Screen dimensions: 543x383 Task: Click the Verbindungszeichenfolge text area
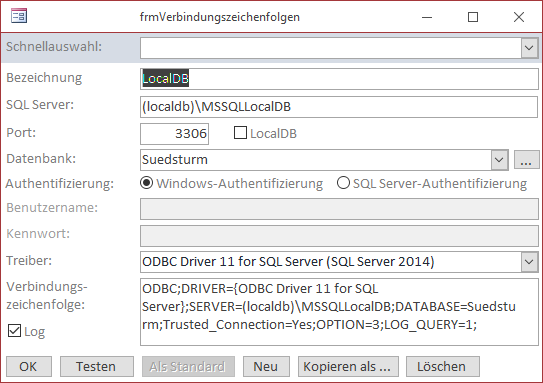(x=339, y=312)
